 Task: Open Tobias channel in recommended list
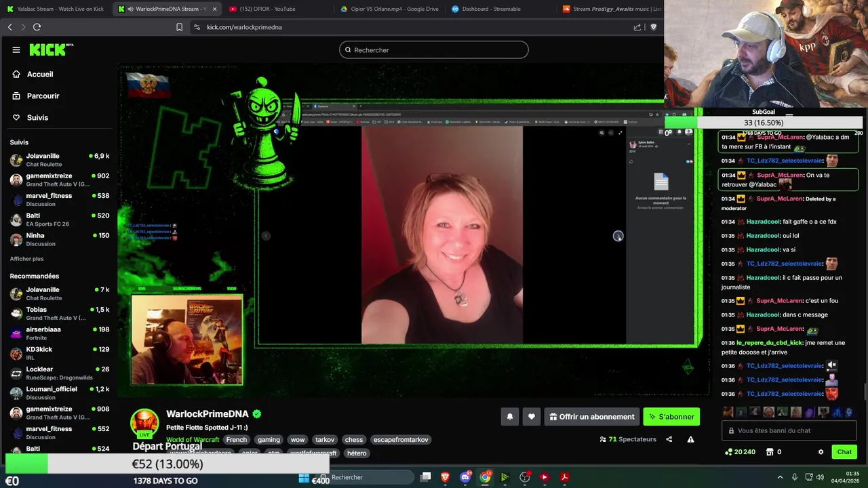point(59,313)
